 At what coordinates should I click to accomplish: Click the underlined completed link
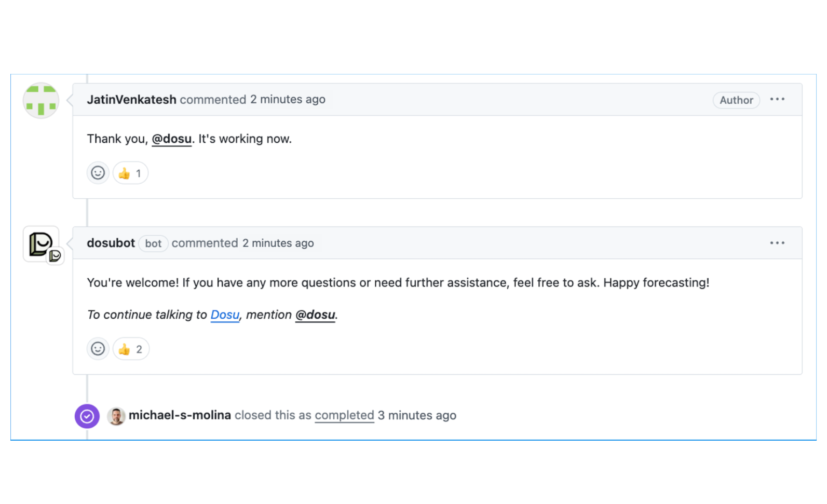(344, 416)
